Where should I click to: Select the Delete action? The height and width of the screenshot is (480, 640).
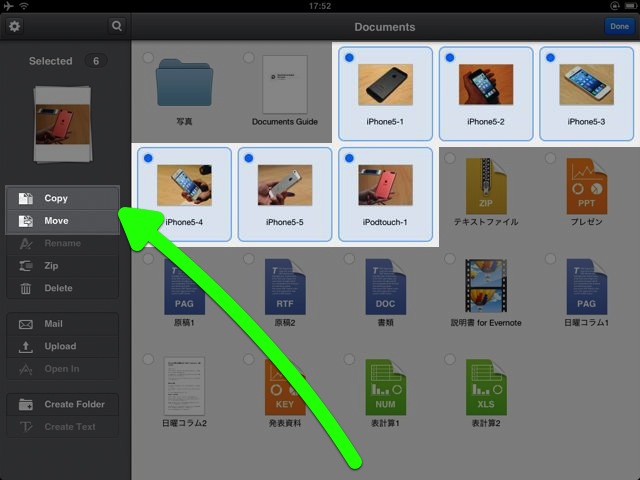point(62,288)
